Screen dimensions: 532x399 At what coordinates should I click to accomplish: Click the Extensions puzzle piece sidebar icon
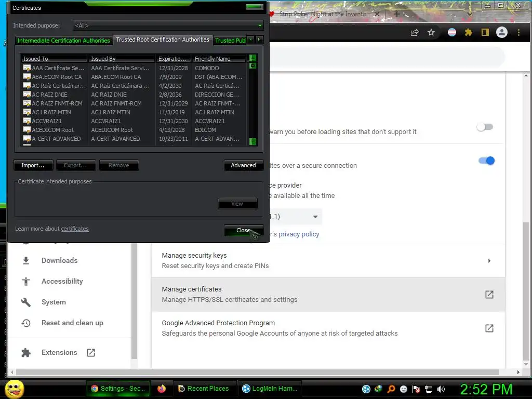26,353
